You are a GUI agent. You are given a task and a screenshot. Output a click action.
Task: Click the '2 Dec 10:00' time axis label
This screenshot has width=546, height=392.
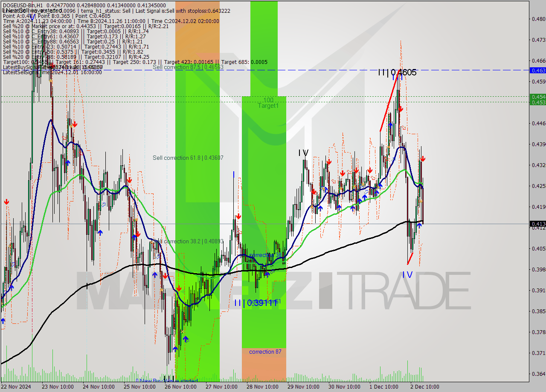point(425,387)
